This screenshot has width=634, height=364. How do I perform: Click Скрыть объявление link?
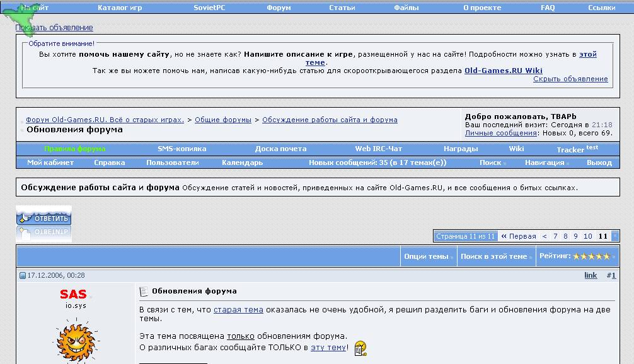pos(570,79)
